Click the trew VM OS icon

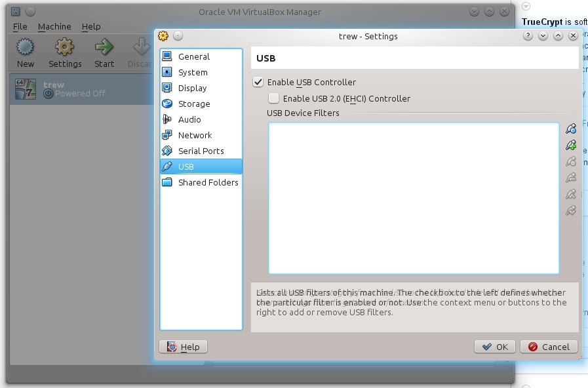25,89
